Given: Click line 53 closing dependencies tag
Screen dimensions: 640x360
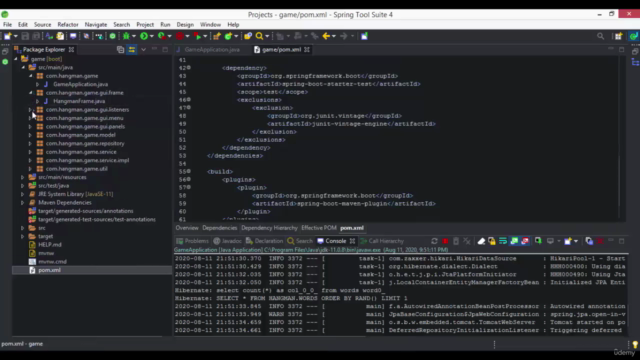Looking at the screenshot, I should pos(235,156).
